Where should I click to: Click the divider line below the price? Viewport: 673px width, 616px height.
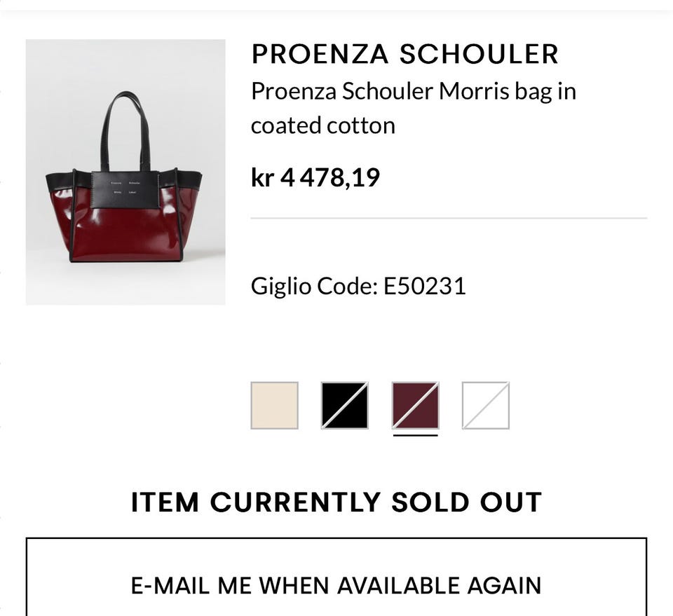[449, 218]
